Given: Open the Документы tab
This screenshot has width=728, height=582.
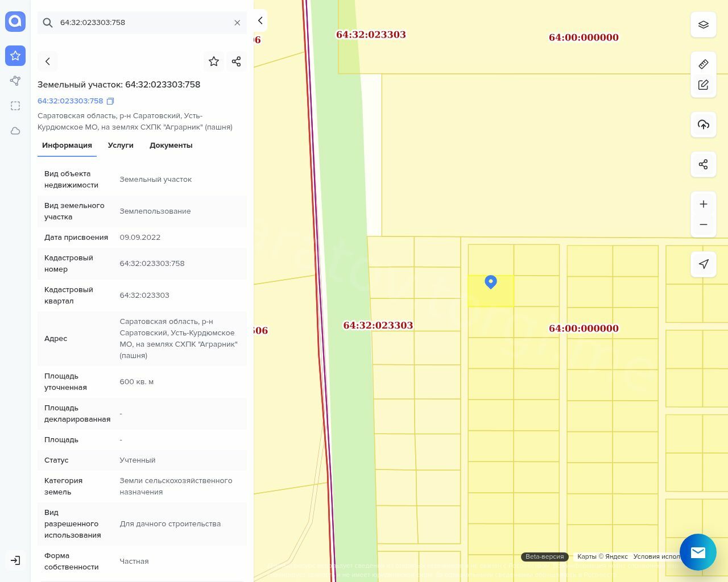Looking at the screenshot, I should coord(171,145).
